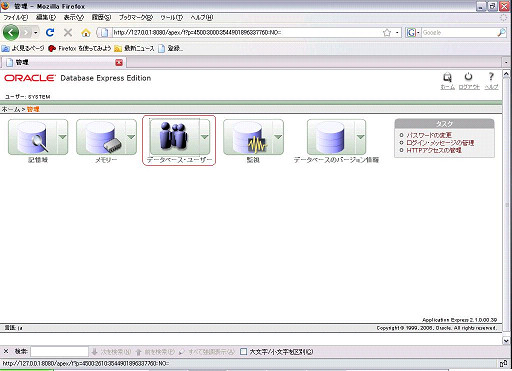Click the find next down arrow button
512x371 pixels.
(111, 352)
